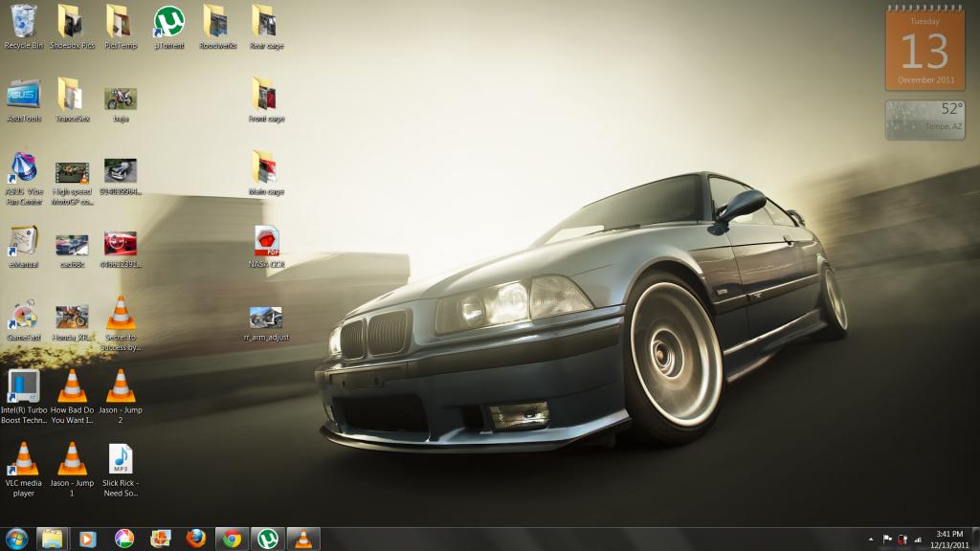The image size is (980, 551).
Task: Click the NASA CCR PDF file
Action: 266,242
